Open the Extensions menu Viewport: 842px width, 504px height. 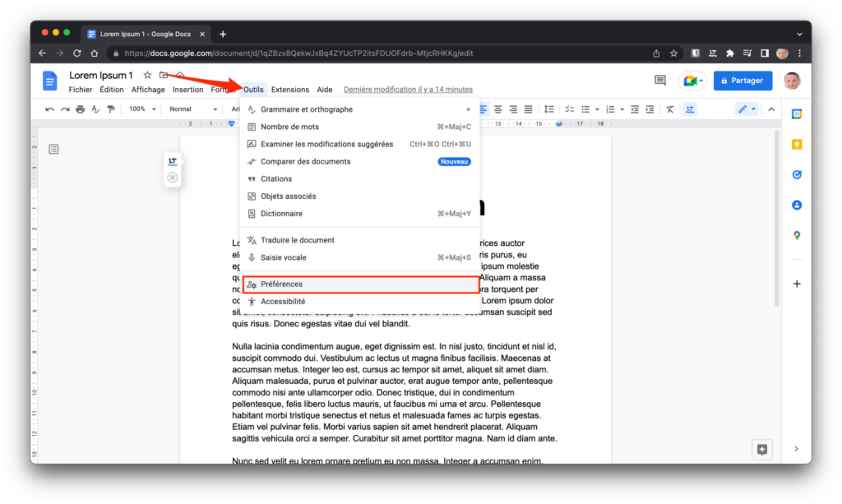[x=290, y=90]
